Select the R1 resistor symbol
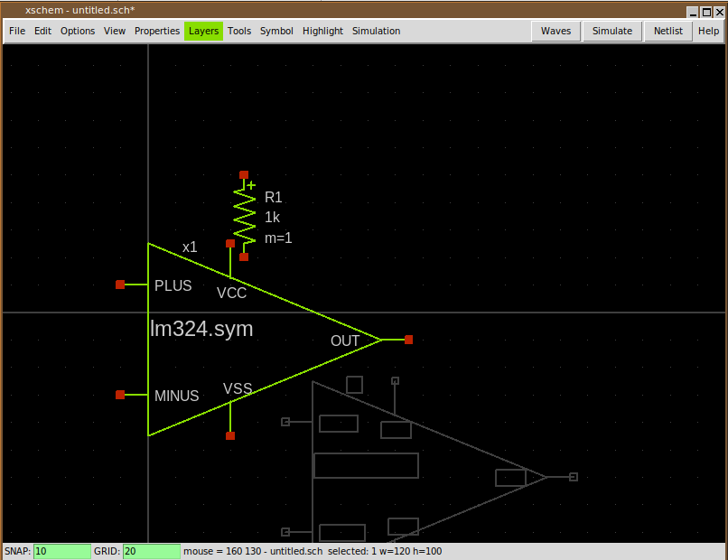Viewport: 728px width, 560px height. [244, 216]
